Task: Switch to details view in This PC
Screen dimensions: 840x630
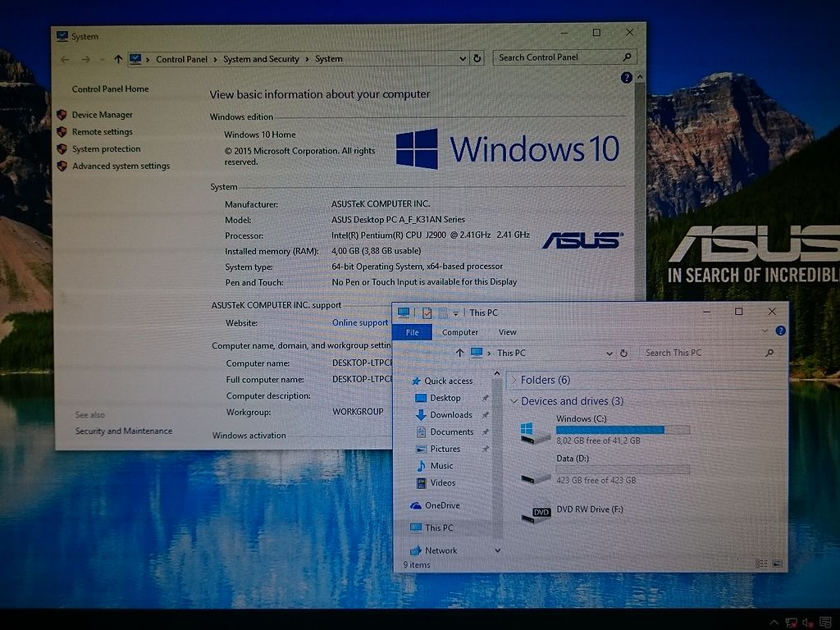Action: (x=760, y=564)
